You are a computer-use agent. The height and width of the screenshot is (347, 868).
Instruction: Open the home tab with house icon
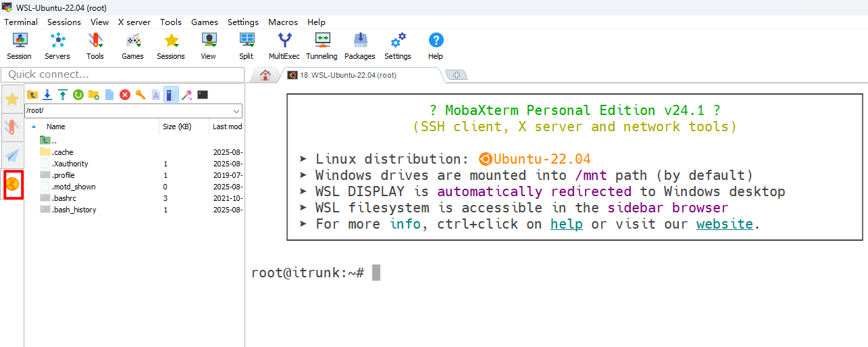coord(265,75)
